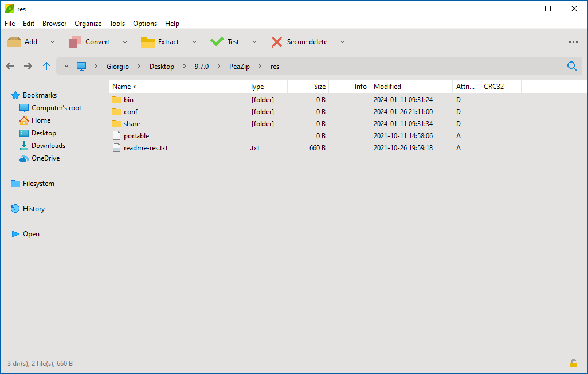
Task: Go forward with the right arrow
Action: [x=28, y=66]
